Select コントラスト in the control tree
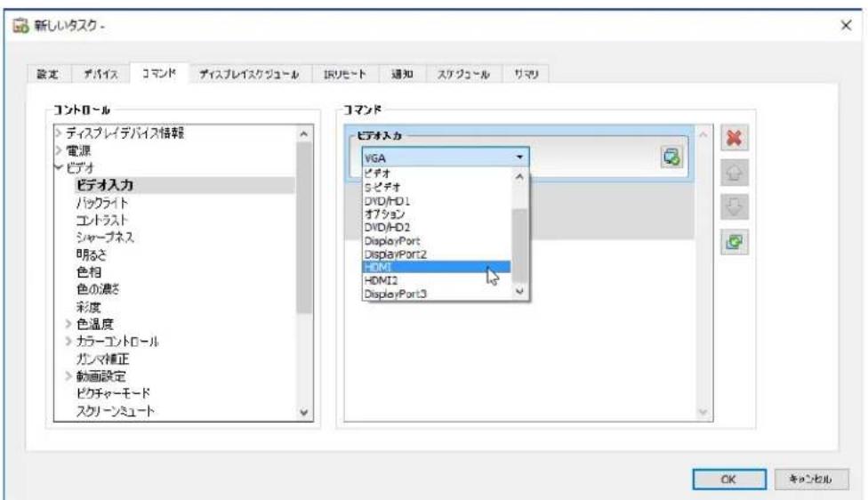This screenshot has height=500, width=868. (x=102, y=220)
